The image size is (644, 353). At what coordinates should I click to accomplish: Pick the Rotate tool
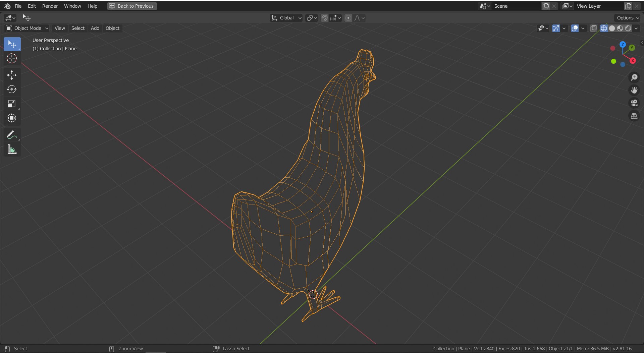pyautogui.click(x=12, y=90)
